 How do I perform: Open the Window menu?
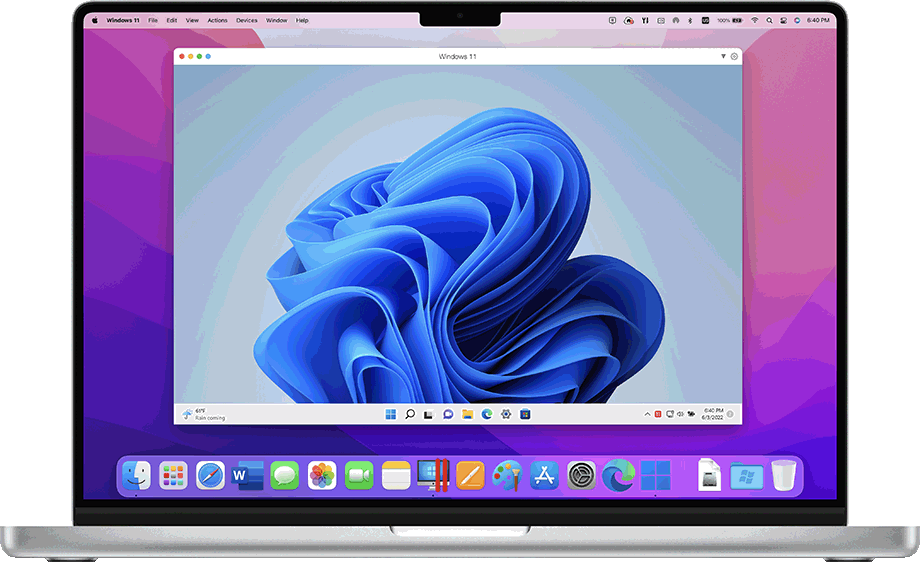pyautogui.click(x=276, y=20)
